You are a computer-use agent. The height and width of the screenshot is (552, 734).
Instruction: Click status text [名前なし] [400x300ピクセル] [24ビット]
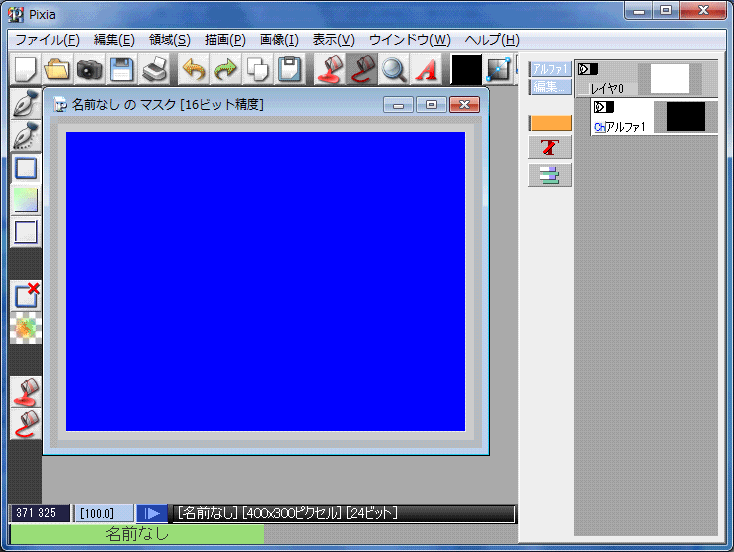[287, 513]
